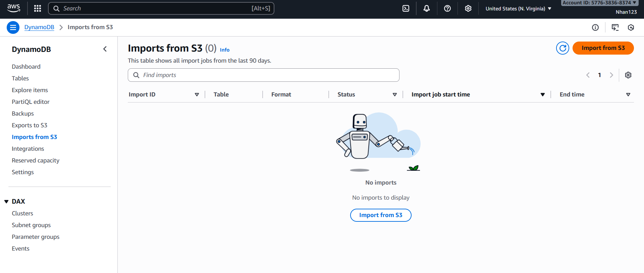Collapse the DynamoDB side navigation

(105, 49)
